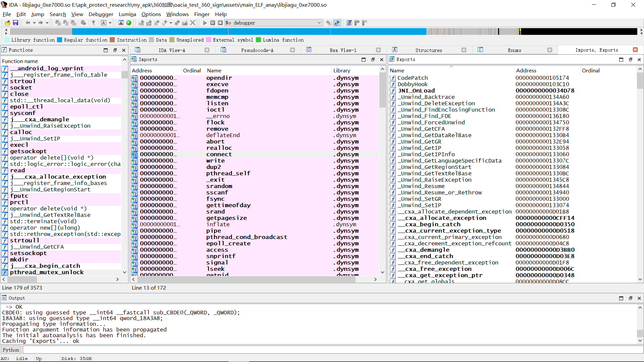Sort Exports by Address column header

[526, 70]
